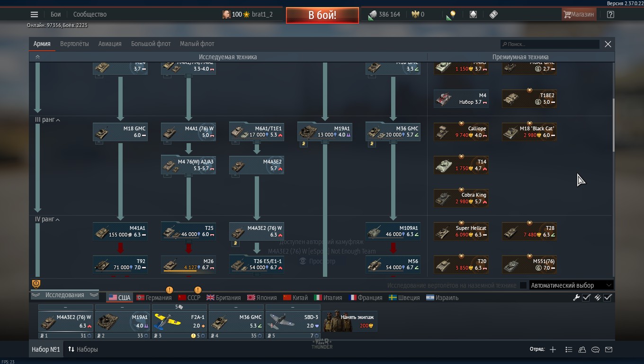This screenshot has height=364, width=644.
Task: Focus the Поиск search field
Action: tap(550, 44)
